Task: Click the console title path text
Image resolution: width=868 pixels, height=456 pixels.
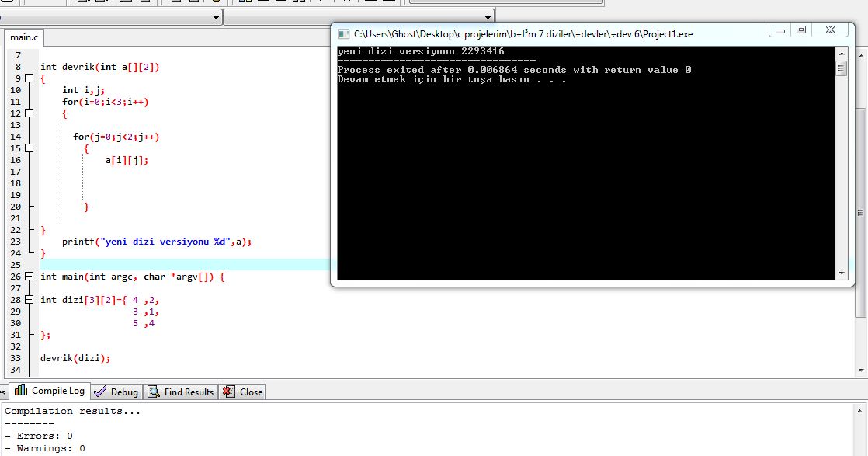Action: 523,34
